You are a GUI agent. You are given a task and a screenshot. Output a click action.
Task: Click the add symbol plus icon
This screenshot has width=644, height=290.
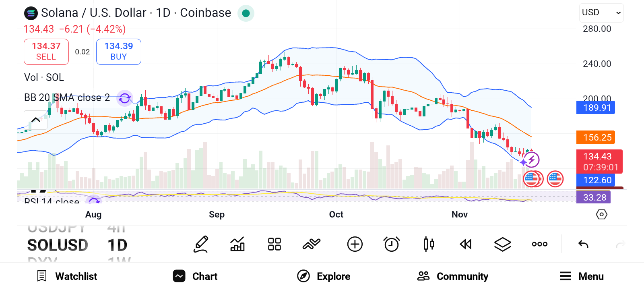coord(355,244)
